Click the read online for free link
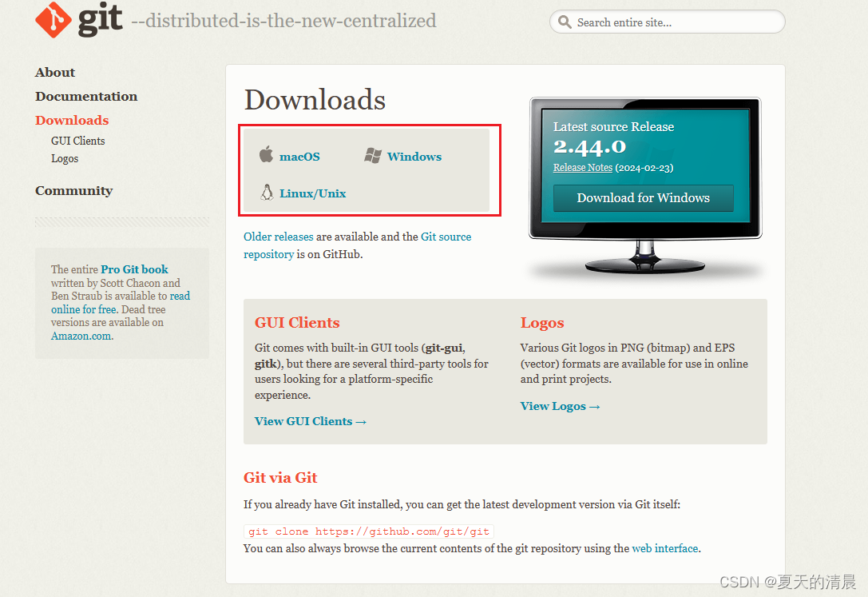 click(x=120, y=302)
